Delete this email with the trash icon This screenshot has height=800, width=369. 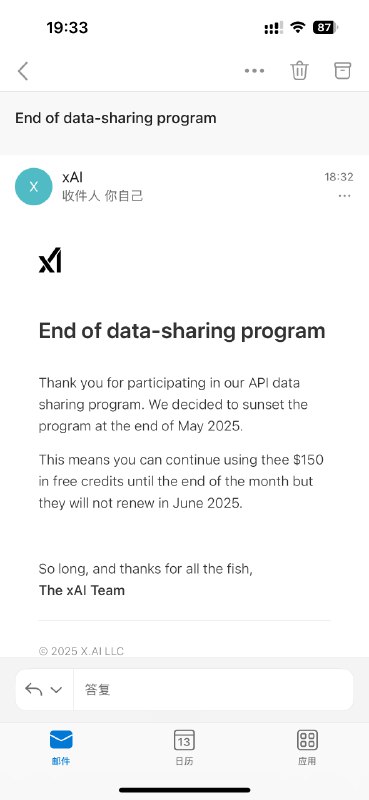pyautogui.click(x=300, y=70)
